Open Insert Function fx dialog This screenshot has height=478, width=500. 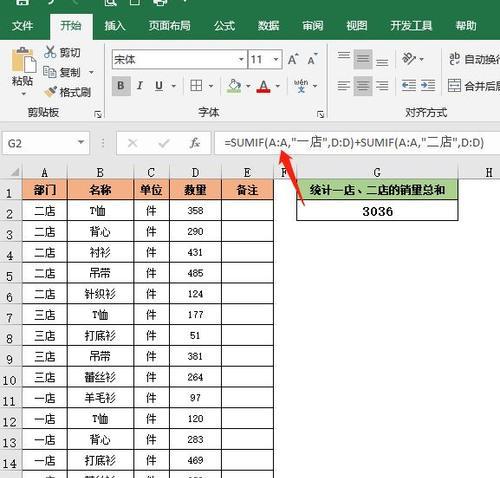coord(195,143)
